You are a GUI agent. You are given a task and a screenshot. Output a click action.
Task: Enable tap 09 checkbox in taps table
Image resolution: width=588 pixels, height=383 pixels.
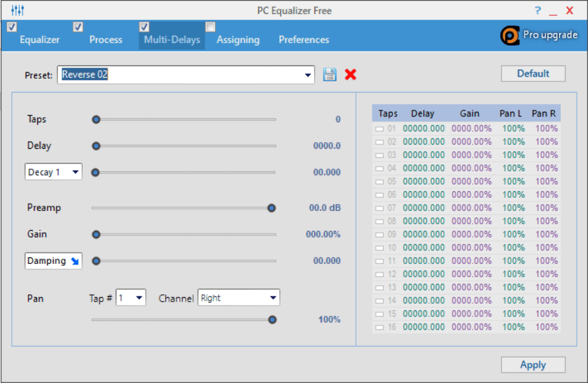380,235
